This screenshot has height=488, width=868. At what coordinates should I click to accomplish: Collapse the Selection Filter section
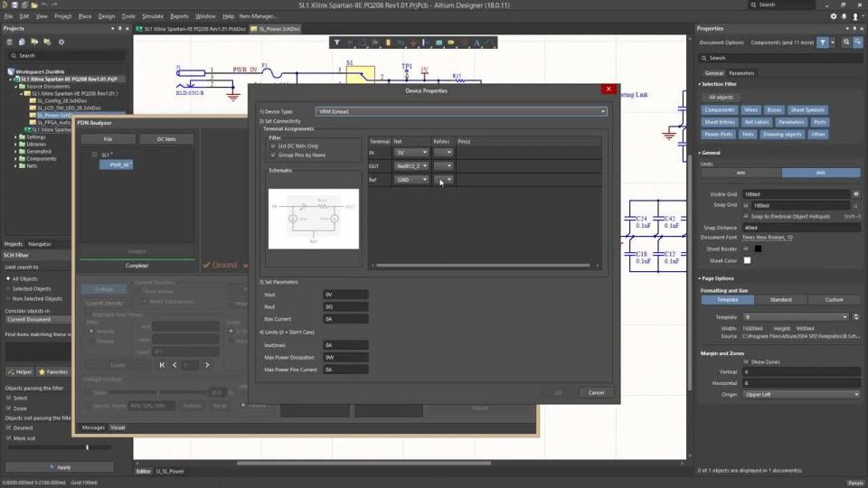click(700, 84)
